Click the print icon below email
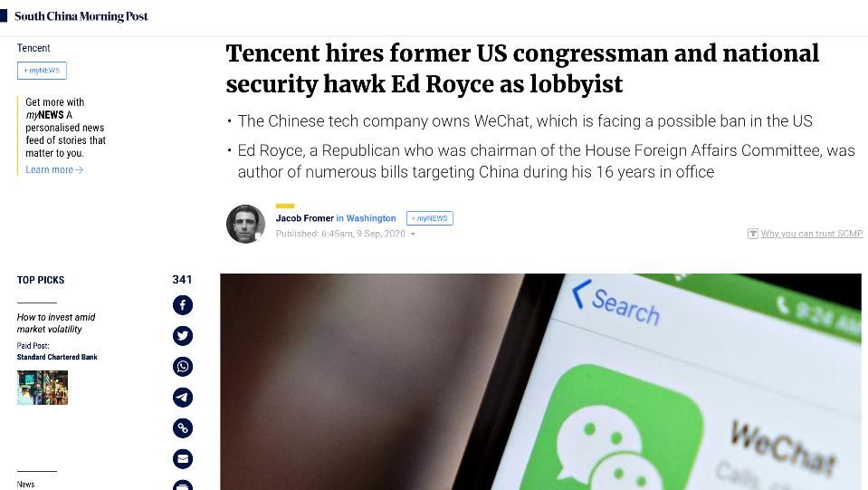Viewport: 868px width, 490px height. click(x=183, y=485)
